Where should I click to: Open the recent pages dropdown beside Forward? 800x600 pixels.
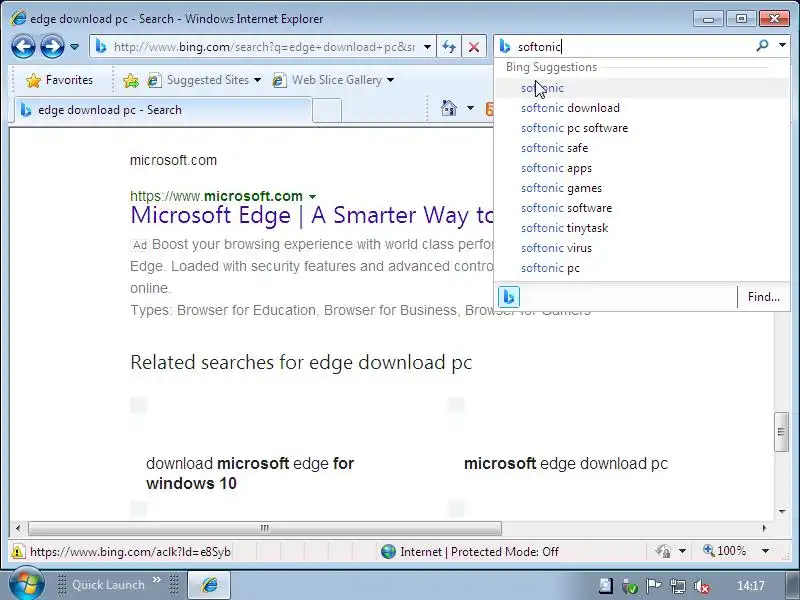tap(74, 47)
